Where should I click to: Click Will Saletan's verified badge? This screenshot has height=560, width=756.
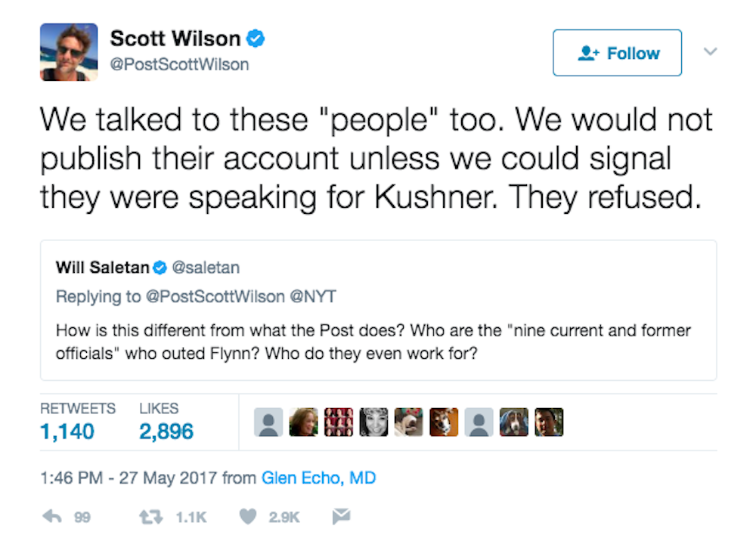(160, 268)
